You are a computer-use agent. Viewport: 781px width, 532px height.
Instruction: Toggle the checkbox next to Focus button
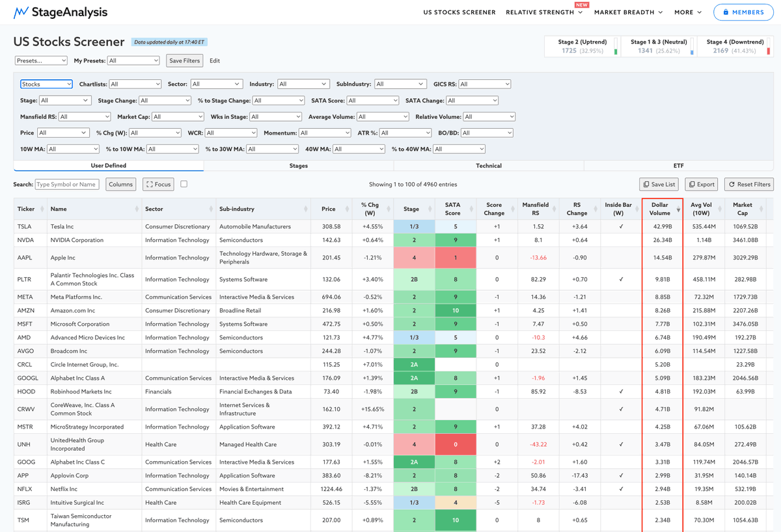(184, 184)
